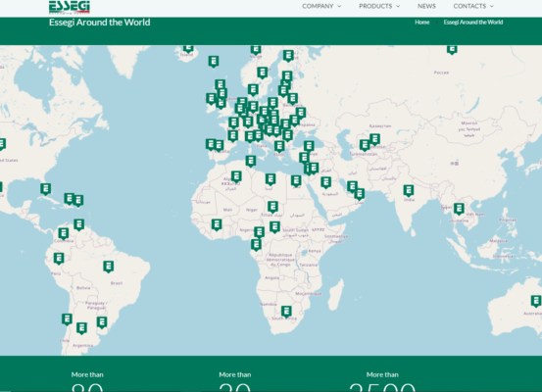This screenshot has height=392, width=542.
Task: Select the map marker on Iceland
Action: (x=188, y=48)
